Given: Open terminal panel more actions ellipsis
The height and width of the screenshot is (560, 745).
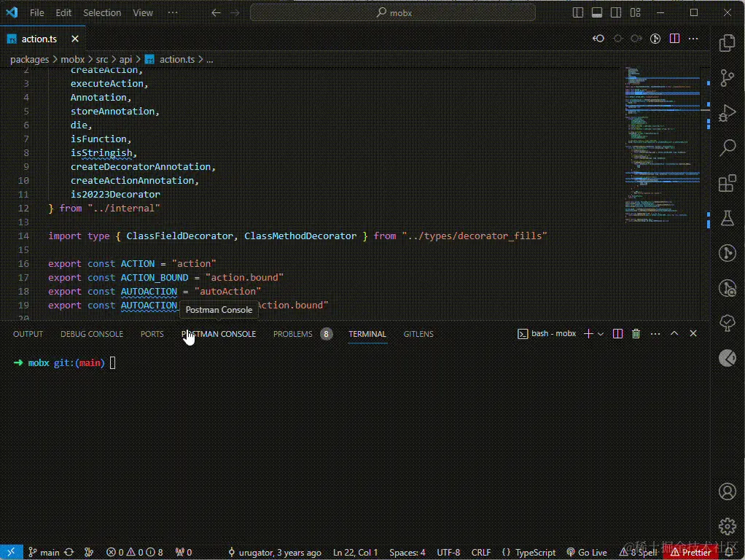Looking at the screenshot, I should point(655,334).
